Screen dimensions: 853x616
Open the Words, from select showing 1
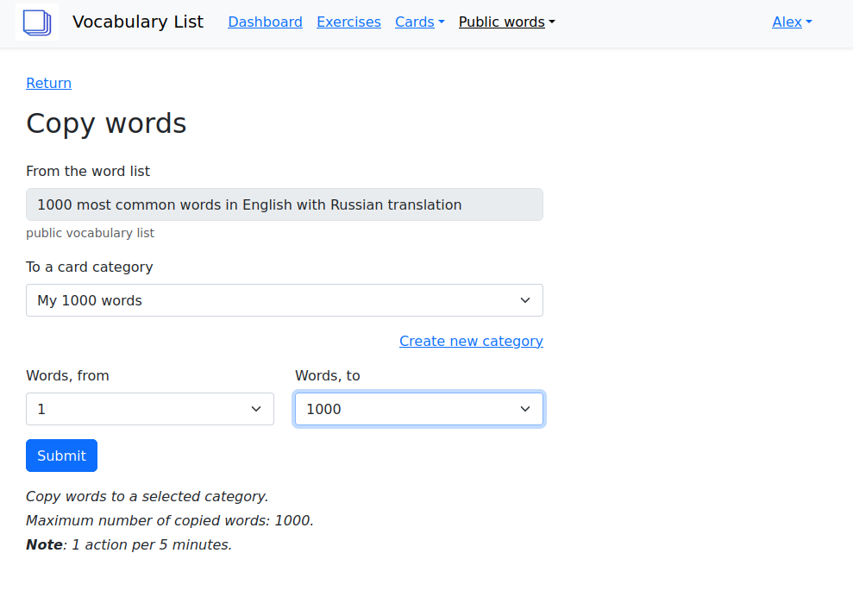tap(138, 410)
